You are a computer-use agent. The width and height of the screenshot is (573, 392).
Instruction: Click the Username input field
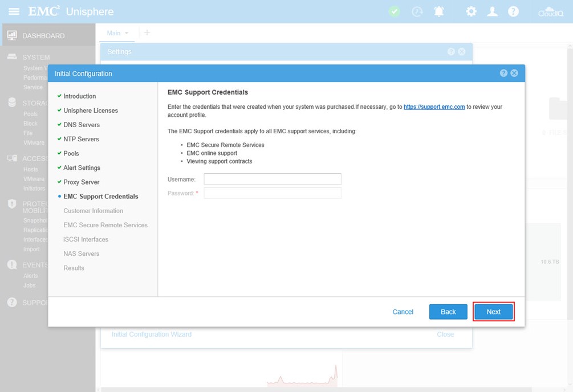(273, 179)
